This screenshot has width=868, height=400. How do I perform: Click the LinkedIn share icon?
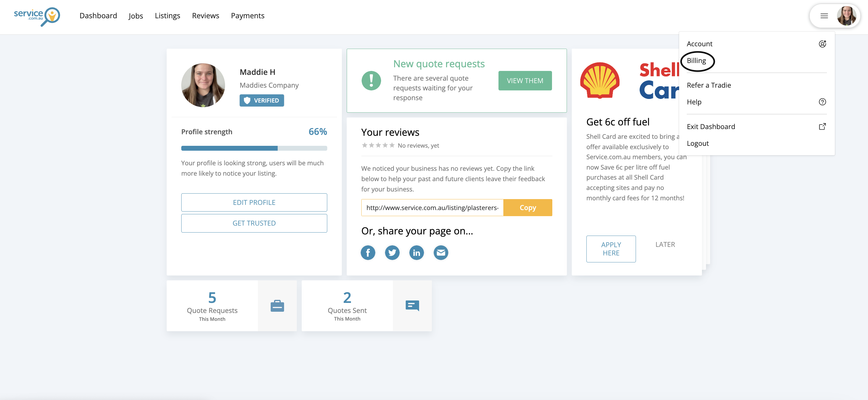point(416,253)
